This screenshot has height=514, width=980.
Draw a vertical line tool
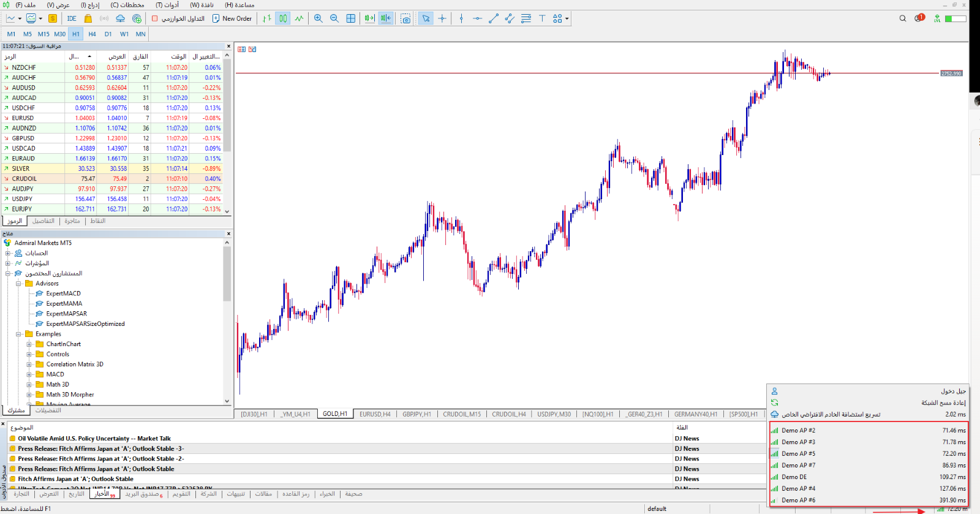click(461, 18)
